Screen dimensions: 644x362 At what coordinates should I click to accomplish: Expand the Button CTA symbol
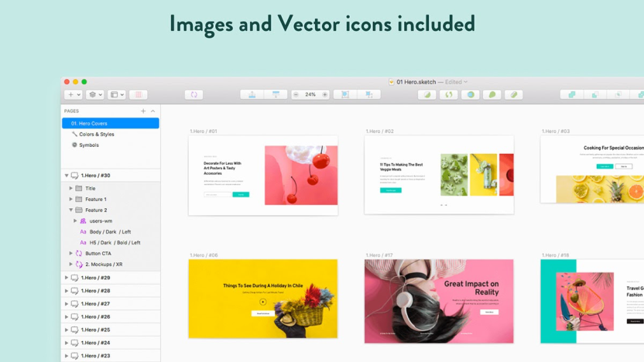70,254
